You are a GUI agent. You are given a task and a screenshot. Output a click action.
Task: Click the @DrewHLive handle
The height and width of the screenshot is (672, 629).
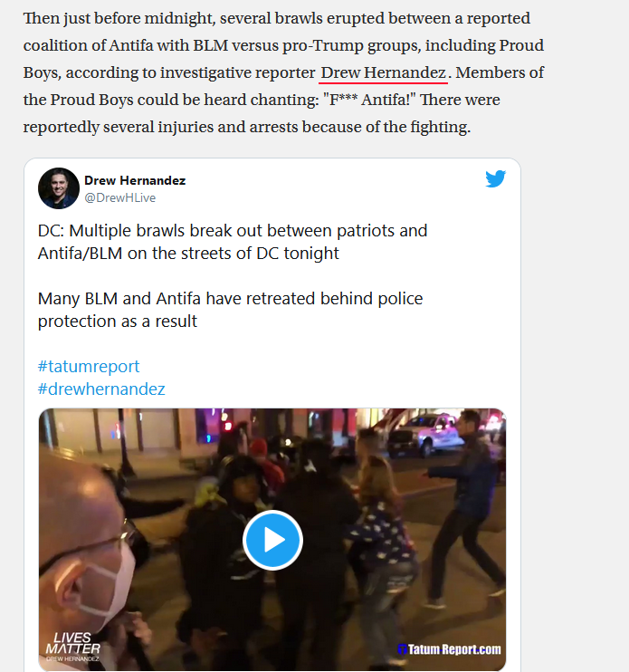point(119,197)
